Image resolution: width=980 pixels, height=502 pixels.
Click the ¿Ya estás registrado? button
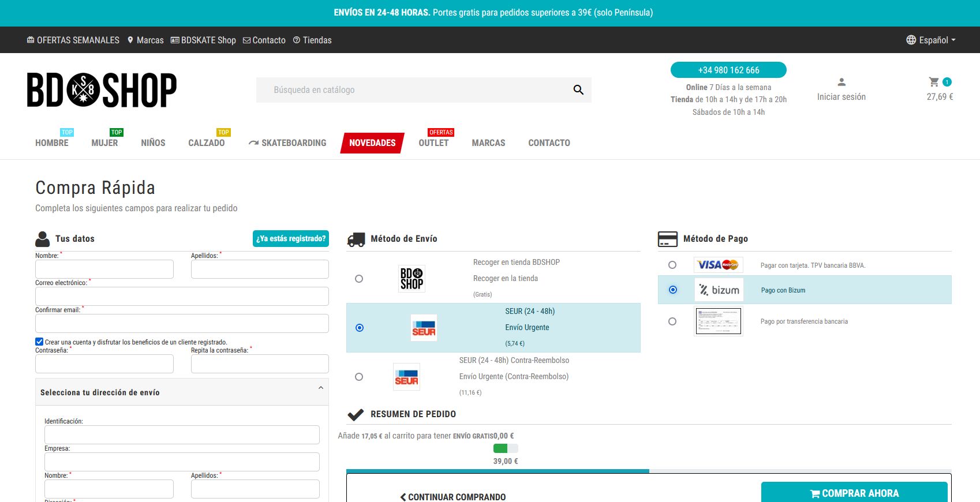[x=291, y=239]
